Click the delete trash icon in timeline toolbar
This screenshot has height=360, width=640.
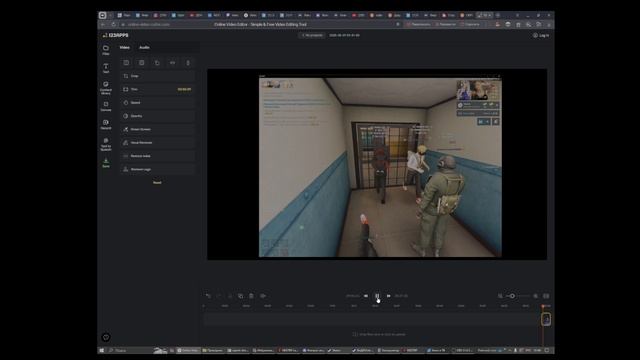(x=251, y=296)
